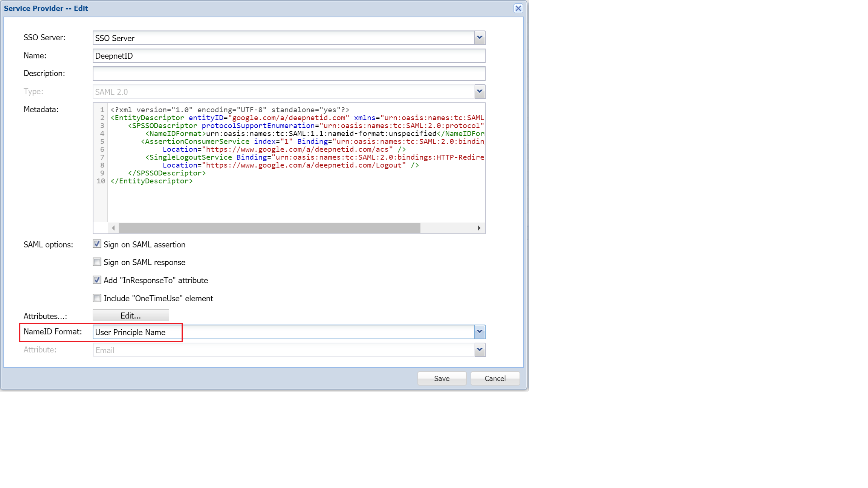This screenshot has width=868, height=488.
Task: Toggle Add "InResponseTo" attribute checkbox
Action: pos(97,280)
